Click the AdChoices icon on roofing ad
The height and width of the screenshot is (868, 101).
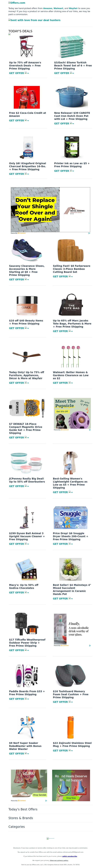click(x=89, y=233)
